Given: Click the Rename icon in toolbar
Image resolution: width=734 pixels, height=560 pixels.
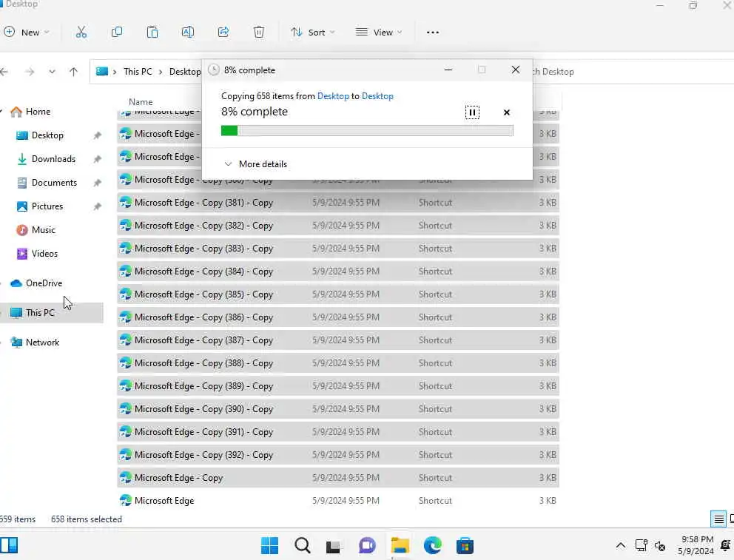Looking at the screenshot, I should click(188, 33).
